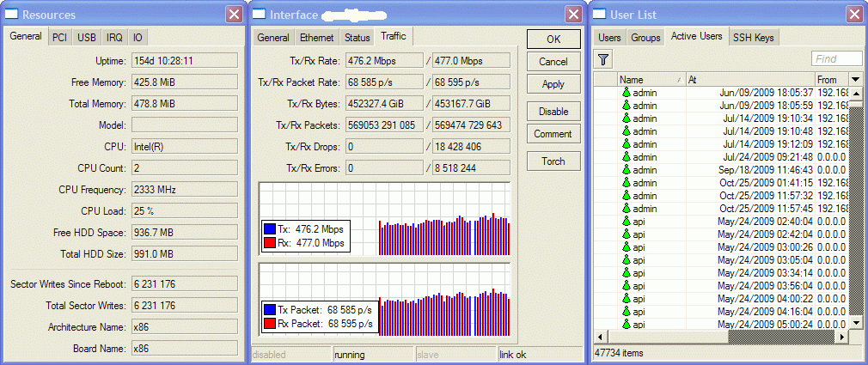The image size is (868, 365).
Task: Select the Status tab in Interface
Action: click(357, 38)
